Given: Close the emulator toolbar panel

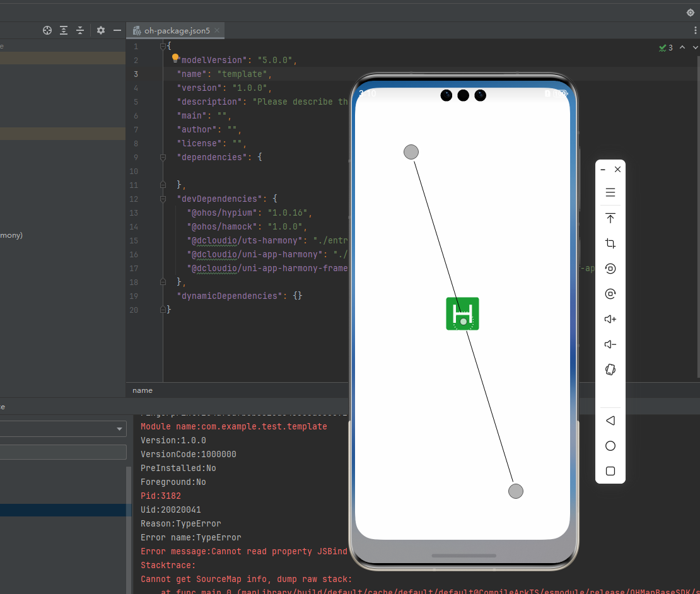Looking at the screenshot, I should tap(617, 169).
